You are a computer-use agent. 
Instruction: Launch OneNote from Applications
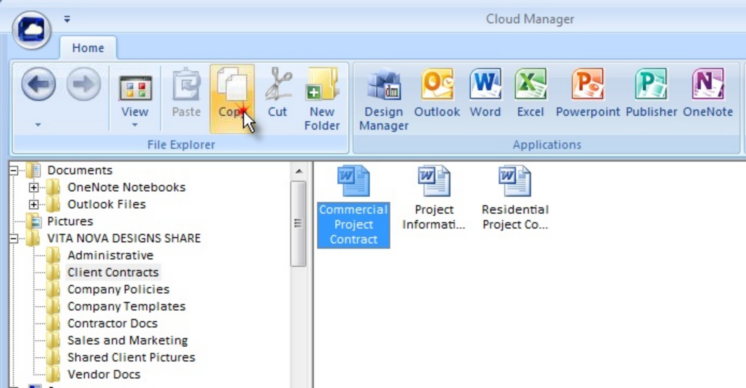(x=708, y=94)
